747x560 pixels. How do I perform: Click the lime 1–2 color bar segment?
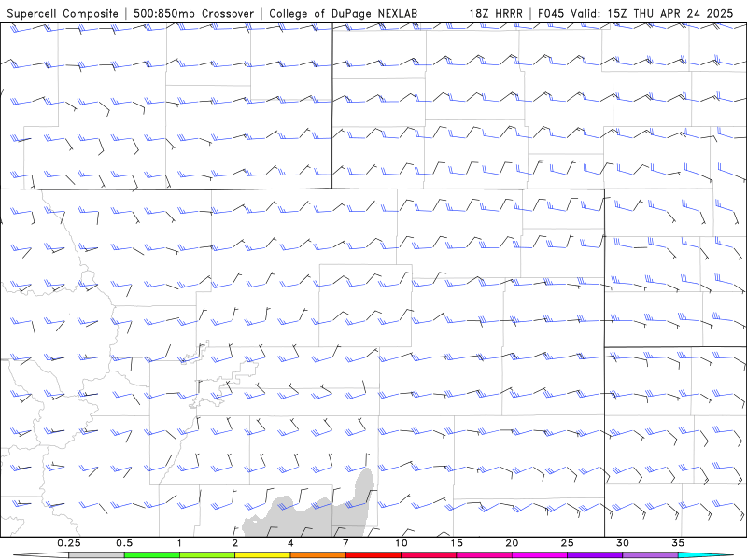click(x=207, y=555)
